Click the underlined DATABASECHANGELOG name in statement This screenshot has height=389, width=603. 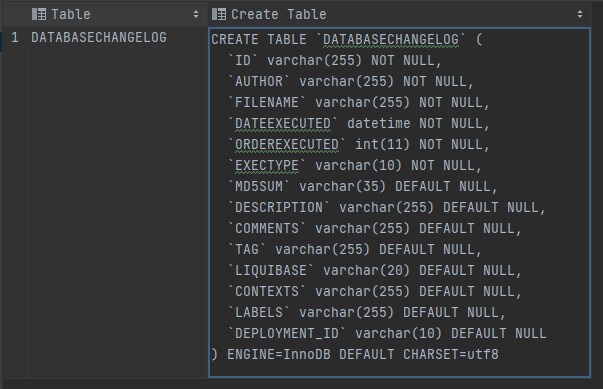pos(391,40)
